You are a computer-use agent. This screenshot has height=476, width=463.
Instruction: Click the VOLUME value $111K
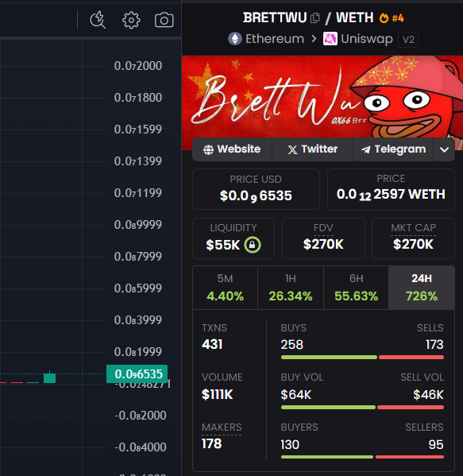[218, 395]
